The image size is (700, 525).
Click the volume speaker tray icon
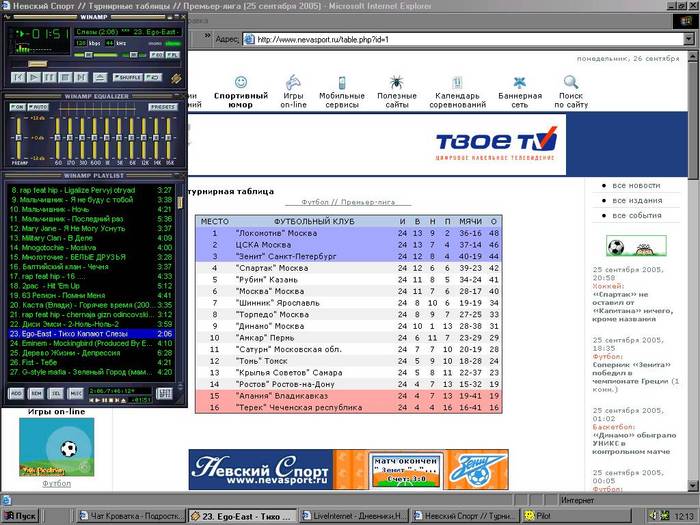[x=654, y=516]
